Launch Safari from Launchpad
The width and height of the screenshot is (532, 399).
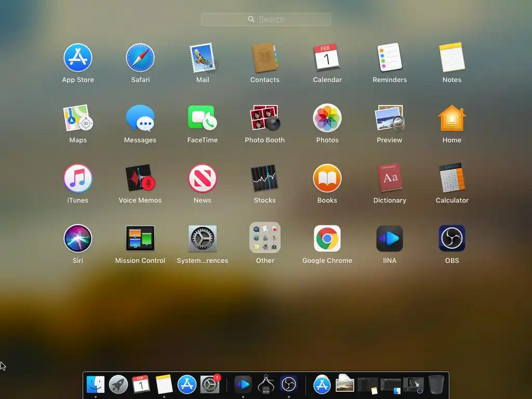140,58
